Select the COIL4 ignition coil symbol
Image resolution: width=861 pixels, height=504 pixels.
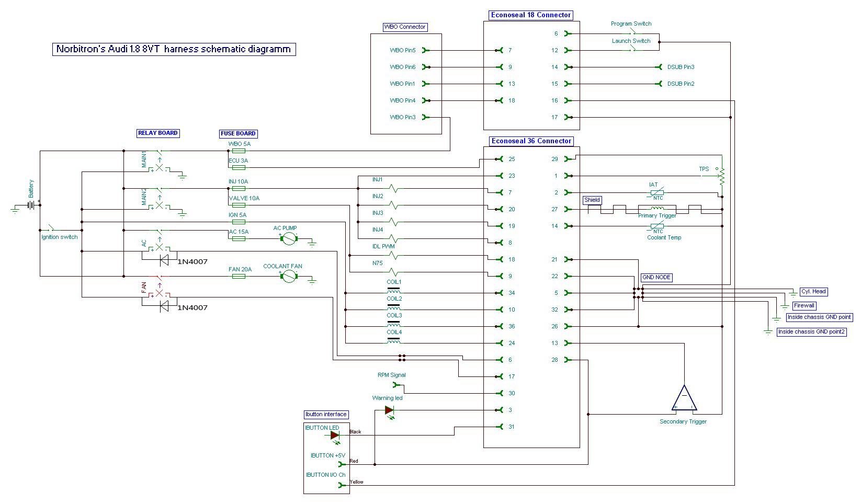[393, 340]
